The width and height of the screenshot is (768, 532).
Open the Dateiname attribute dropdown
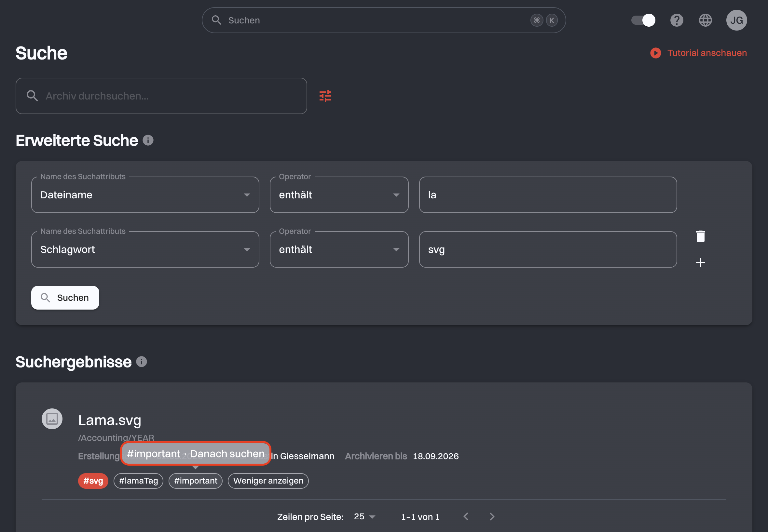point(145,195)
